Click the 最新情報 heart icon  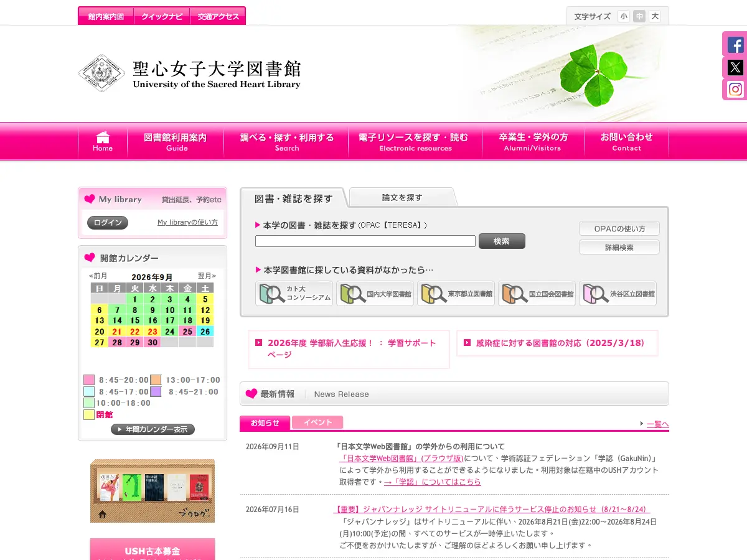click(x=251, y=394)
